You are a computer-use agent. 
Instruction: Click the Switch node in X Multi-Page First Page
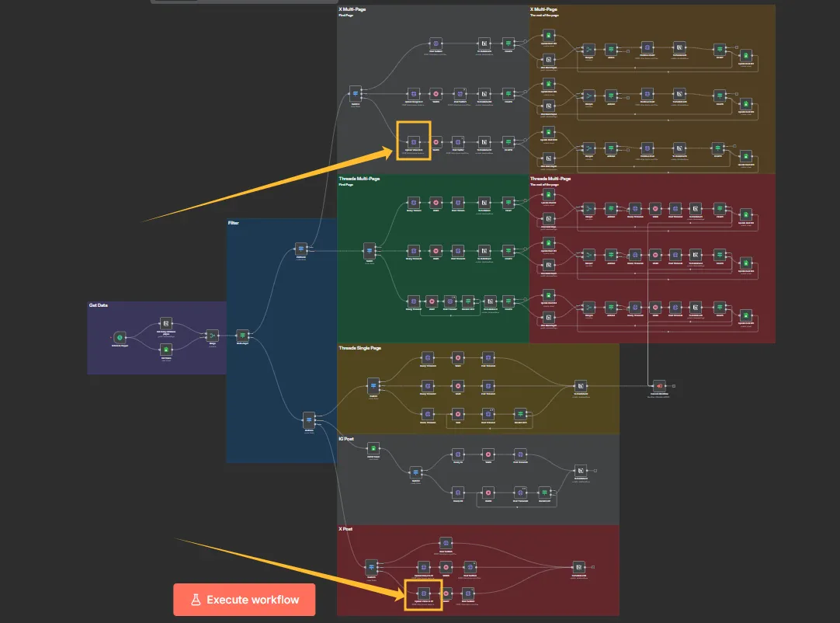356,93
